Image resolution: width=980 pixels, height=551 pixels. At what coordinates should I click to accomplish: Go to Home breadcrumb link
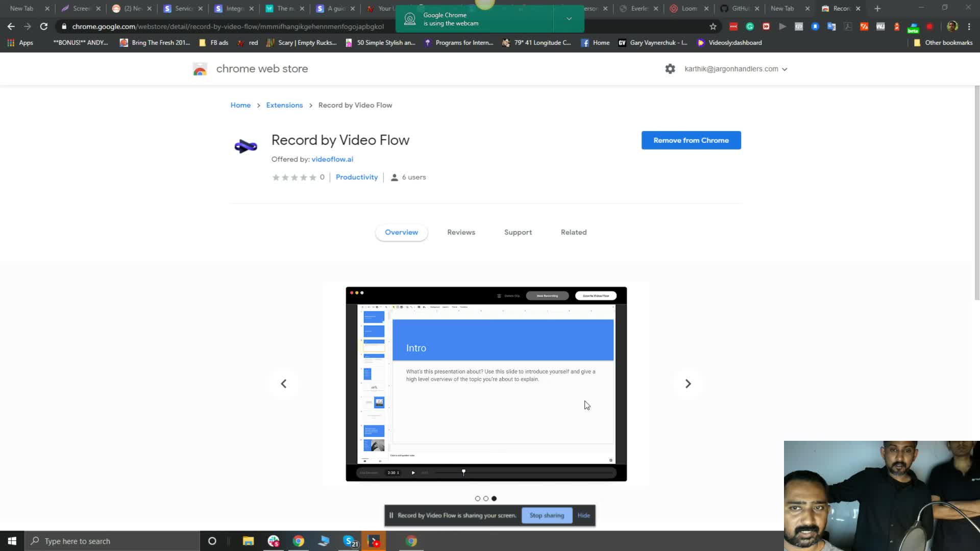click(240, 105)
